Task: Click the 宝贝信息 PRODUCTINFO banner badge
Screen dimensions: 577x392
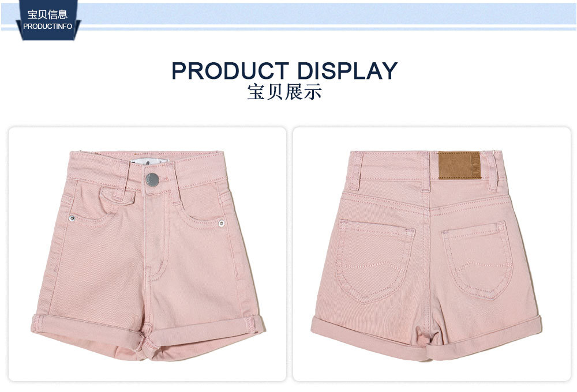Action: click(x=48, y=20)
